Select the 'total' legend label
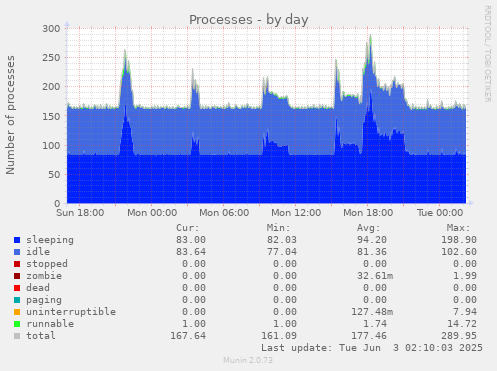This screenshot has width=497, height=371. (41, 336)
